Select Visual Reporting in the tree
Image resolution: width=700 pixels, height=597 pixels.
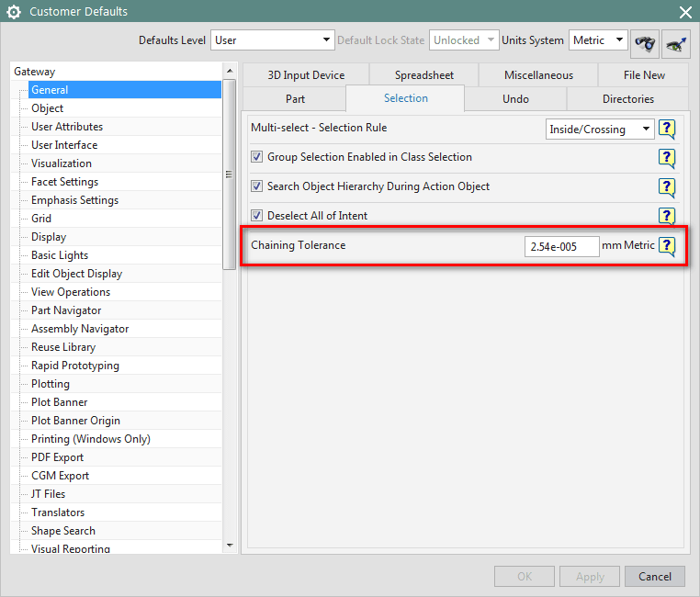pyautogui.click(x=70, y=548)
